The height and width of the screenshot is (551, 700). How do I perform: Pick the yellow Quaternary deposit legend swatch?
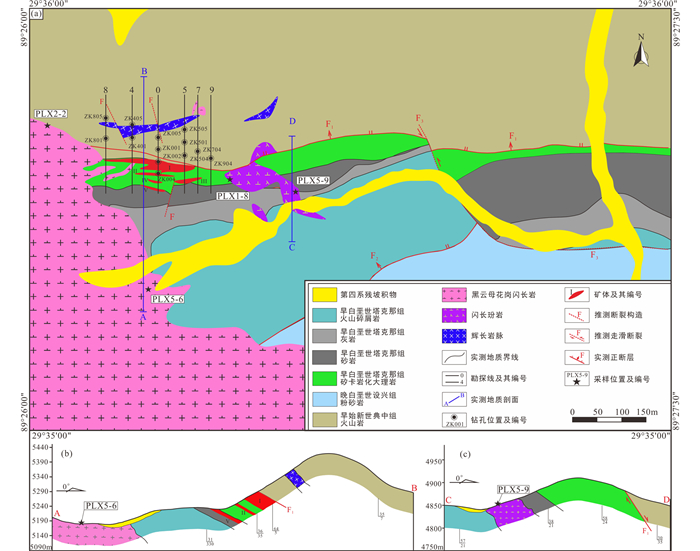click(x=323, y=295)
